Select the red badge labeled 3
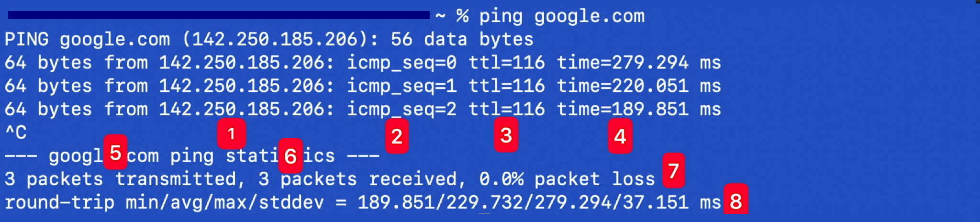This screenshot has width=980, height=222. coord(506,136)
